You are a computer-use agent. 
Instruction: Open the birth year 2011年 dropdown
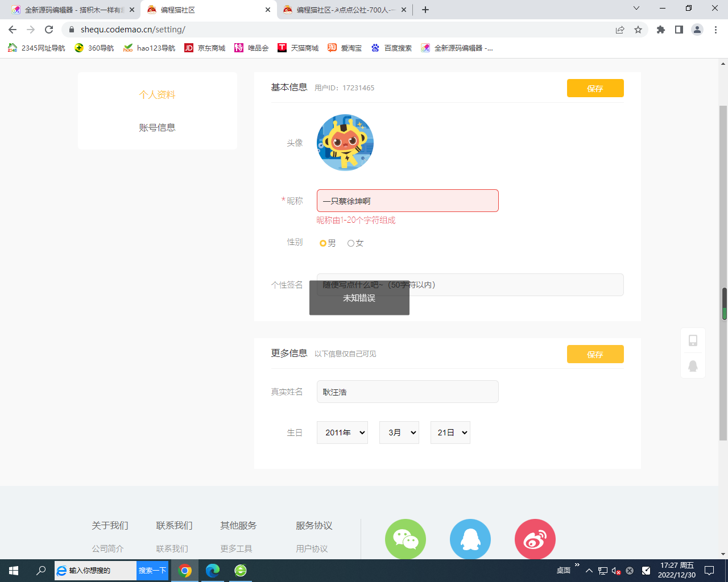[342, 433]
